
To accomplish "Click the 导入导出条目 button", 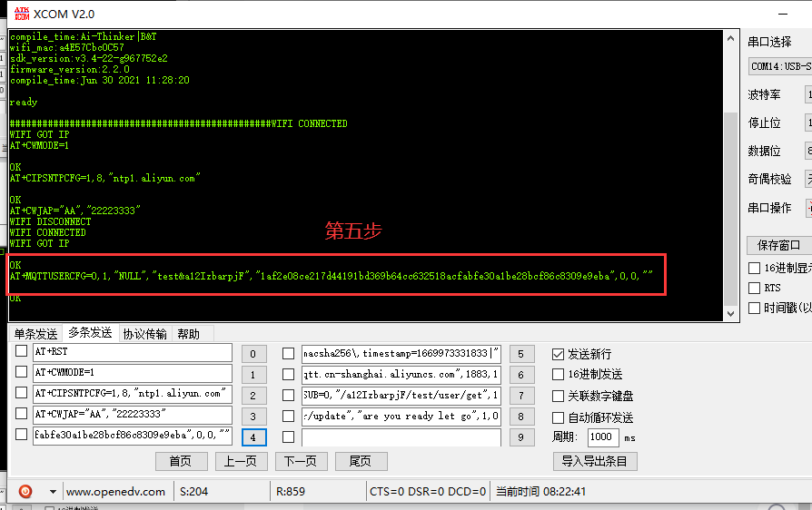I will 595,461.
